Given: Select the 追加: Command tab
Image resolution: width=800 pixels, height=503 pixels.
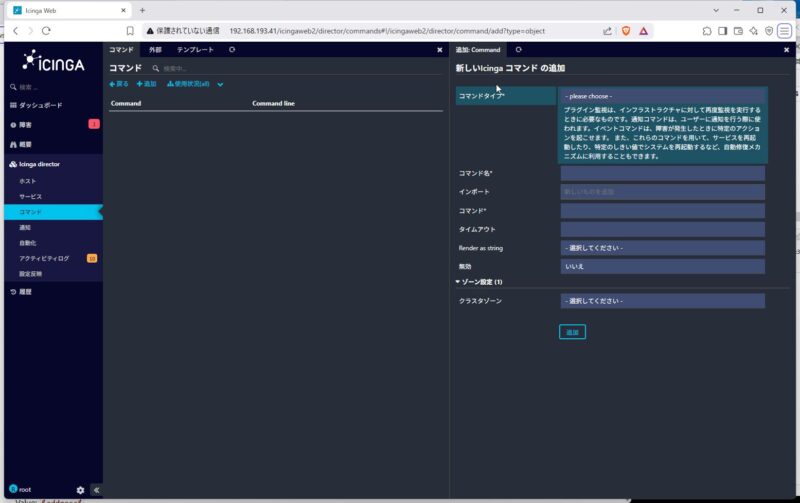Looking at the screenshot, I should [x=478, y=49].
